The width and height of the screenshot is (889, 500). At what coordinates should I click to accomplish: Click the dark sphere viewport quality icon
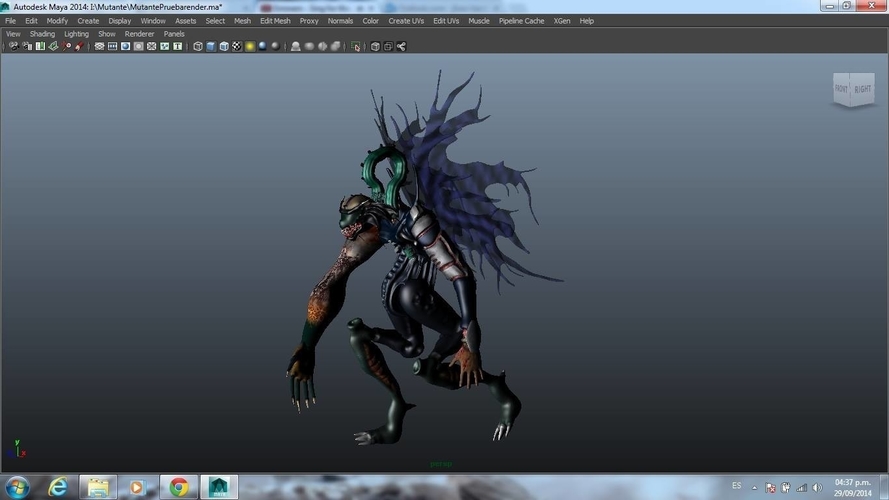(276, 46)
